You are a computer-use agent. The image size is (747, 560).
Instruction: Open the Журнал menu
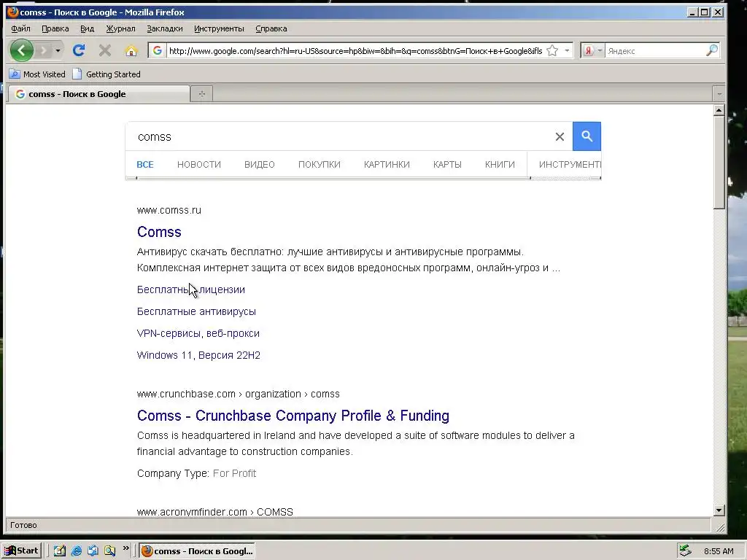pyautogui.click(x=120, y=28)
